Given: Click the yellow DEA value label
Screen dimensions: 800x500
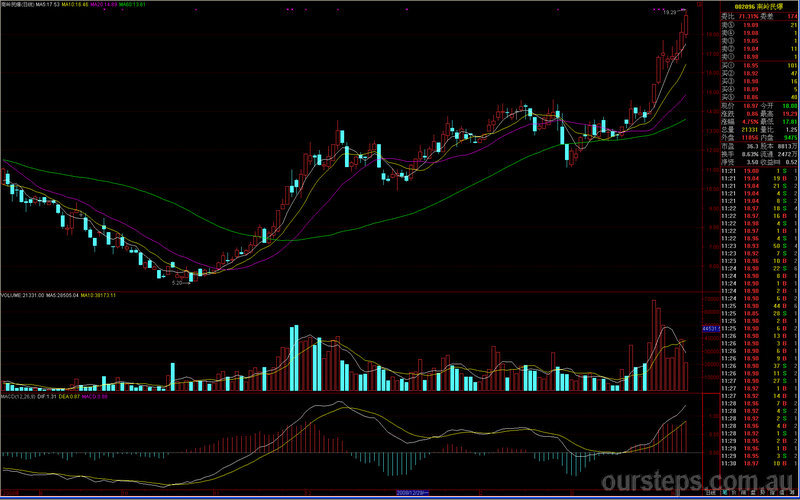Looking at the screenshot, I should click(69, 396).
